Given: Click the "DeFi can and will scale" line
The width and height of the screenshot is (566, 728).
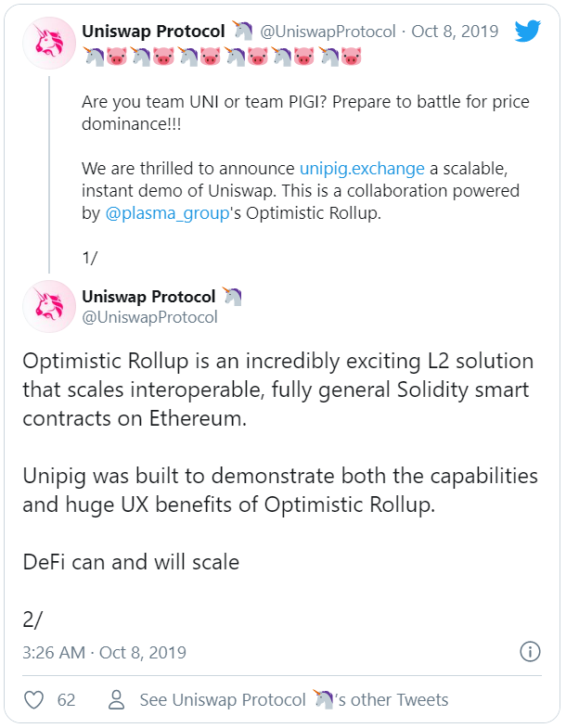Looking at the screenshot, I should [x=130, y=561].
